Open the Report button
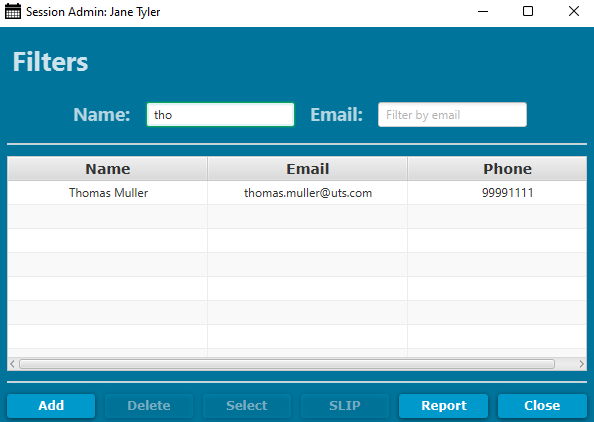This screenshot has height=422, width=594. point(444,406)
